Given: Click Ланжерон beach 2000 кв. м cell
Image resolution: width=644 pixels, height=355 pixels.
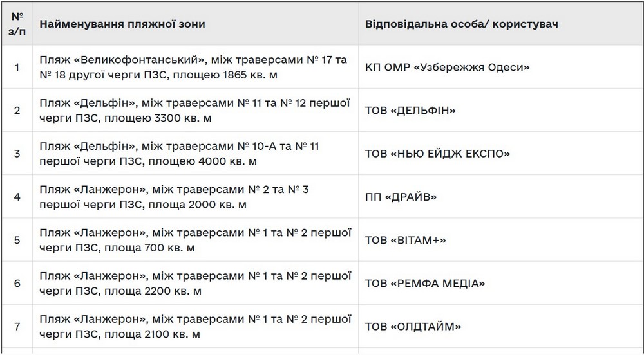Looking at the screenshot, I should point(196,197).
